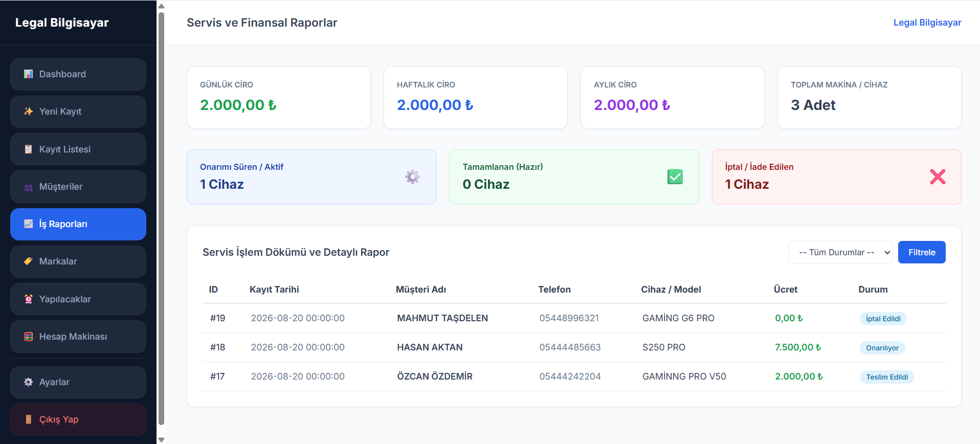Click the door icon beside Çıkış Yap

click(29, 419)
